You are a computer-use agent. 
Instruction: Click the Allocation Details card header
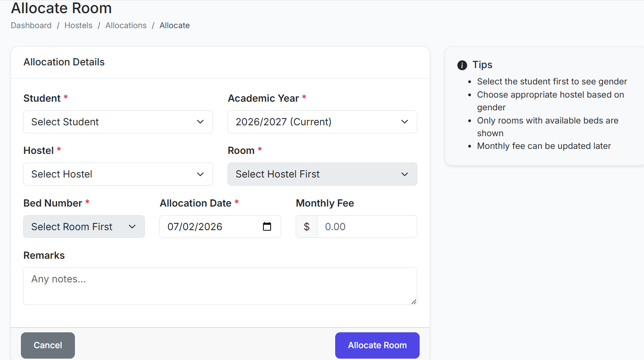point(64,62)
